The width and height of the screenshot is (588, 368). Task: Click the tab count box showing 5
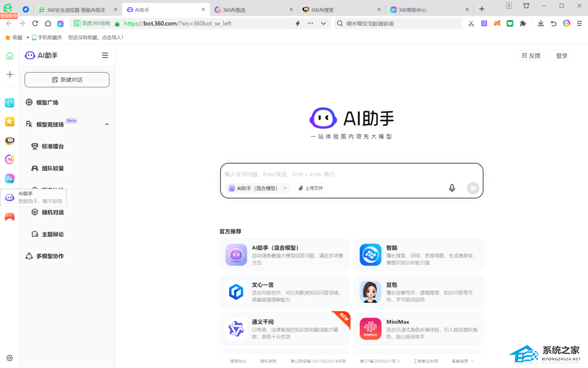pos(509,6)
